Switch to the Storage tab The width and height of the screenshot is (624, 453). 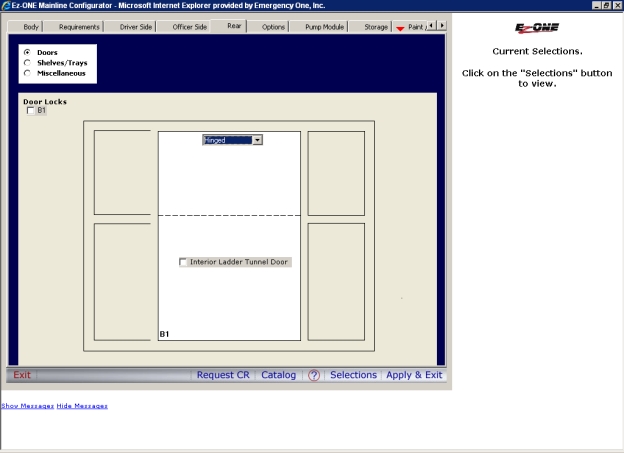coord(376,27)
